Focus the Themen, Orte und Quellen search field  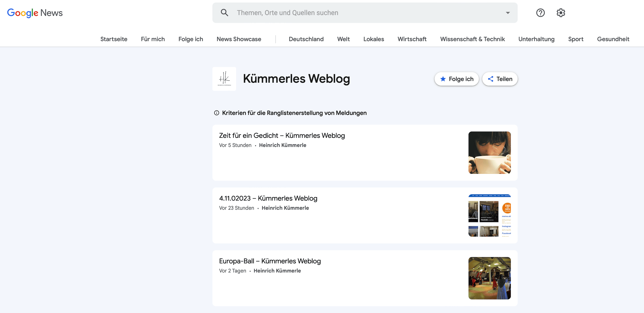tap(365, 13)
